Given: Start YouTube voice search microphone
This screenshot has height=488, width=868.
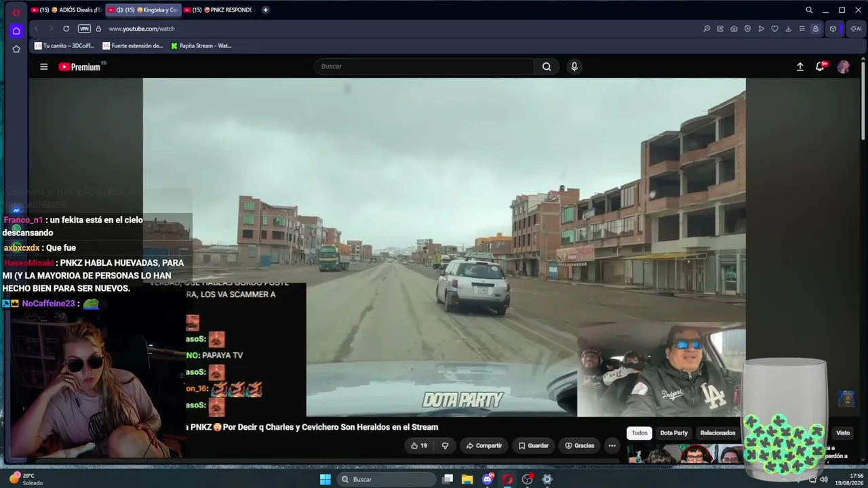Looking at the screenshot, I should pyautogui.click(x=574, y=66).
